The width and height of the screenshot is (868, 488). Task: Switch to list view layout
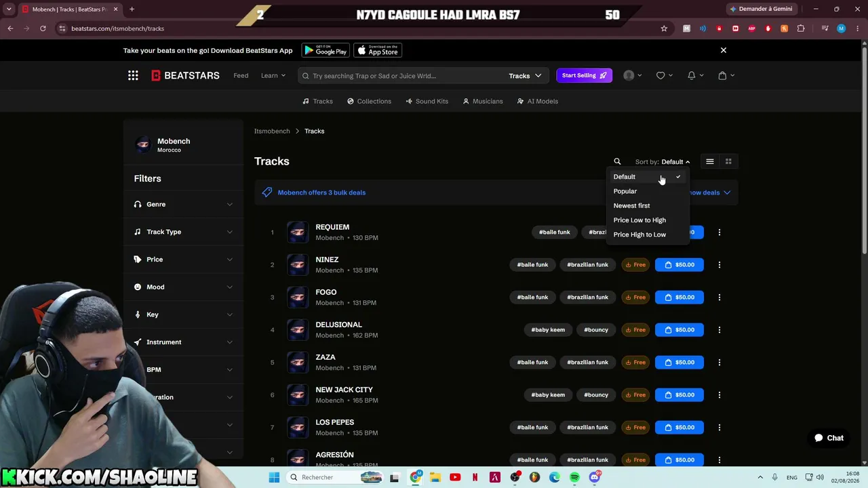click(x=710, y=161)
